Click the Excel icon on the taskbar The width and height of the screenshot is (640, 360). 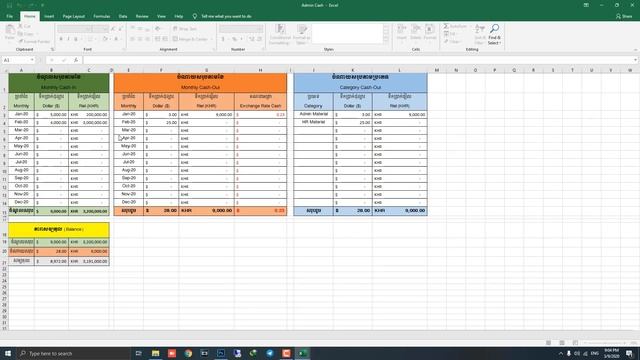point(303,353)
